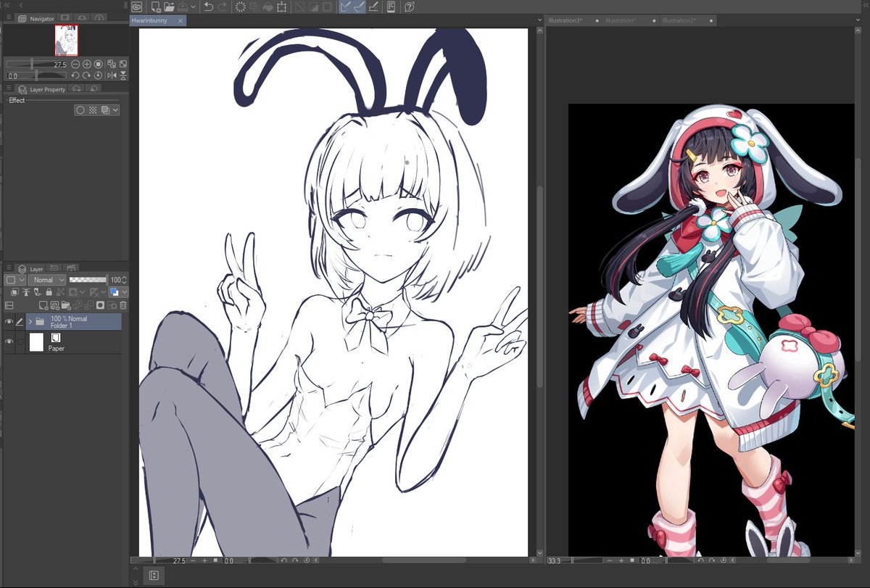Hide the Folder 1 layer

(9, 322)
